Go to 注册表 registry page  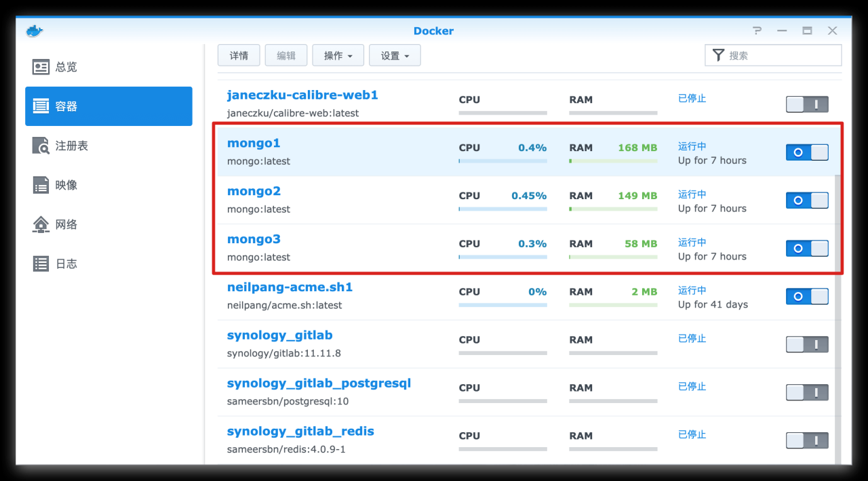pyautogui.click(x=108, y=146)
